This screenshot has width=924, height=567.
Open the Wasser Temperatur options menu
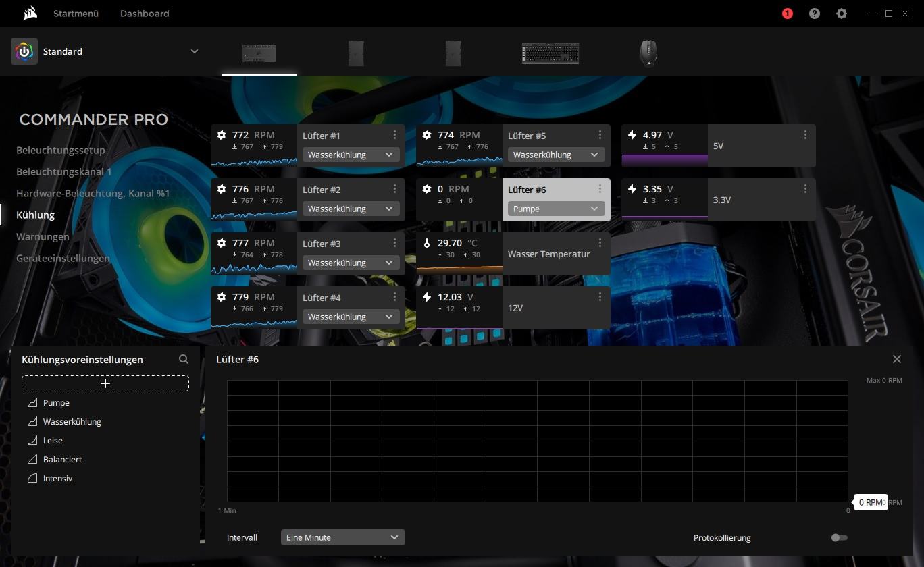[x=600, y=243]
